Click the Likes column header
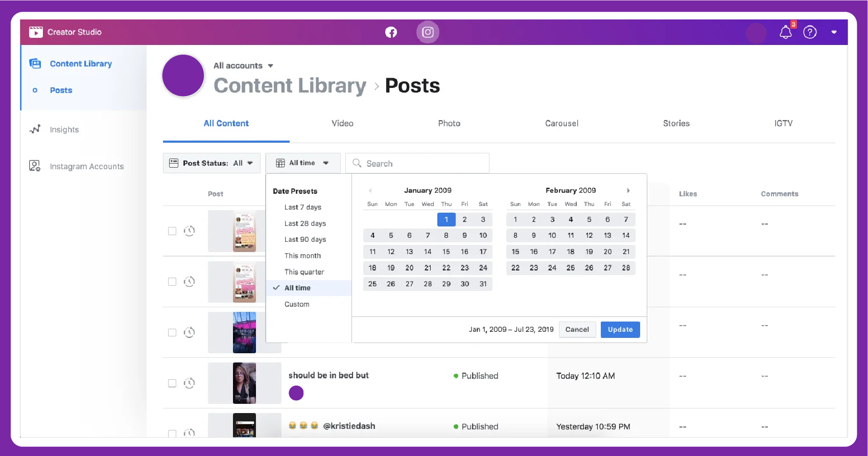The image size is (868, 456). coord(688,194)
